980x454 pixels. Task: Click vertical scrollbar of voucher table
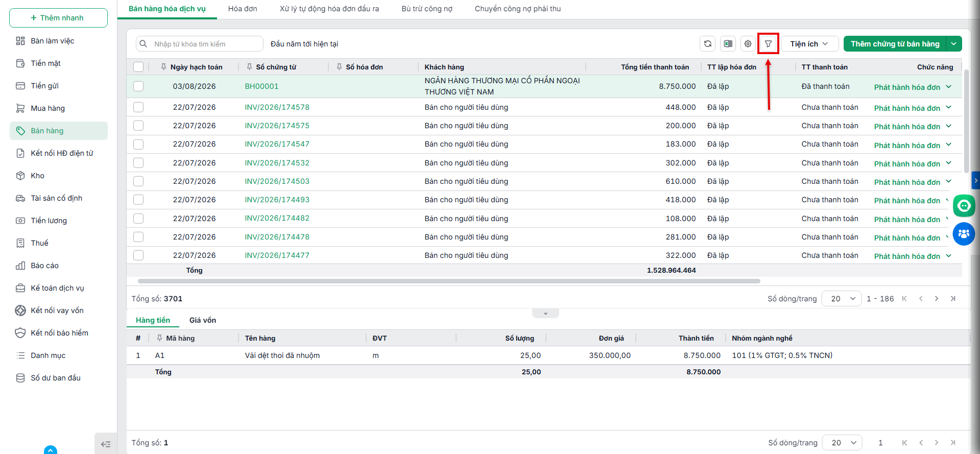coord(966,122)
